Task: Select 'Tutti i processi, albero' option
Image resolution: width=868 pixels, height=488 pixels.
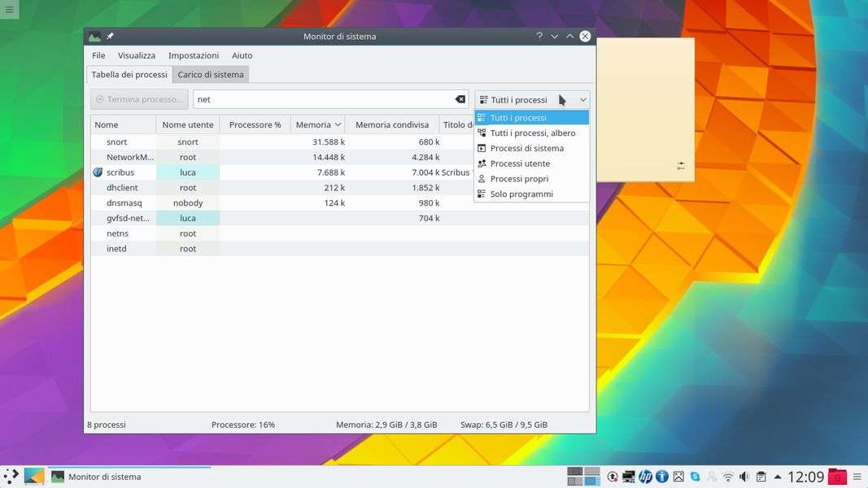Action: click(x=532, y=133)
